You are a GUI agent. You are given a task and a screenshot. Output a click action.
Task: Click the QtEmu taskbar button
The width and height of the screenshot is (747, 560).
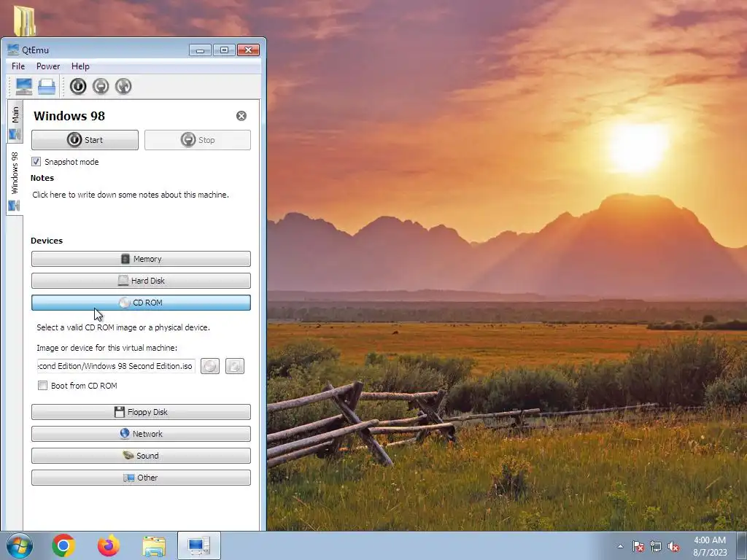[199, 545]
